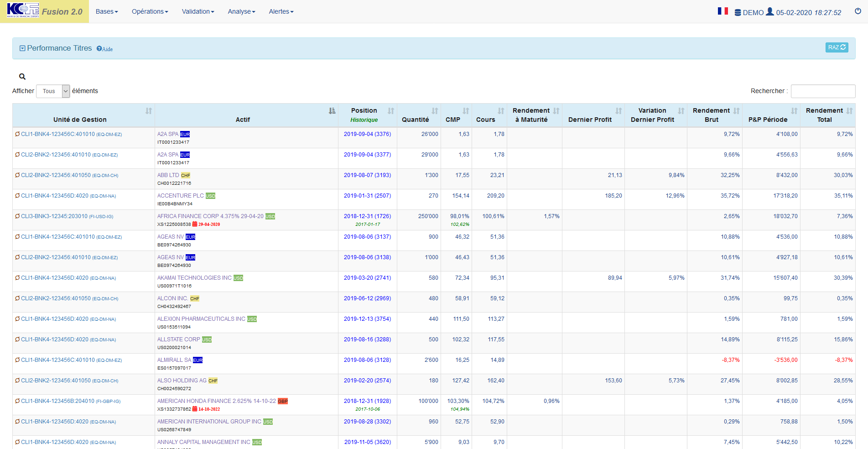Viewport: 868px width, 449px height.
Task: Click the Rechercher search input field
Action: coord(823,91)
